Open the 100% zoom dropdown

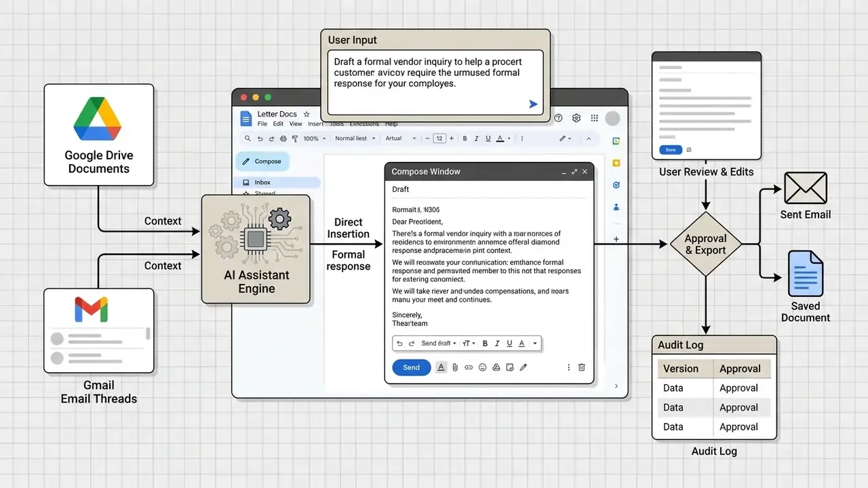point(315,138)
